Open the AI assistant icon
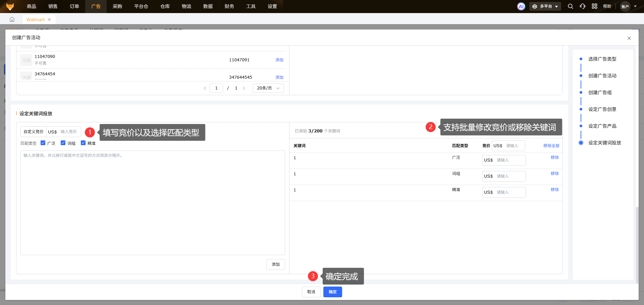 (521, 6)
